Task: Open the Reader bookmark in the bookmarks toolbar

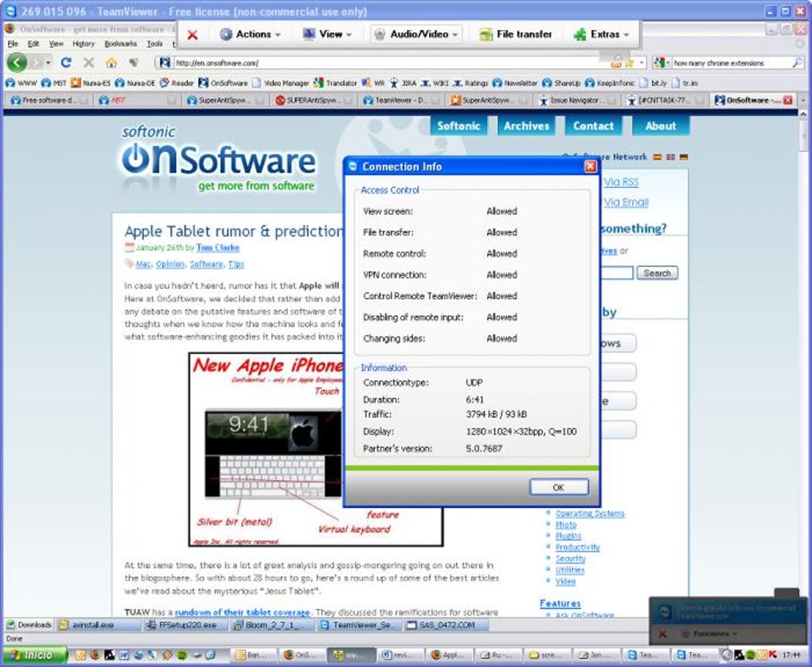Action: pyautogui.click(x=177, y=83)
